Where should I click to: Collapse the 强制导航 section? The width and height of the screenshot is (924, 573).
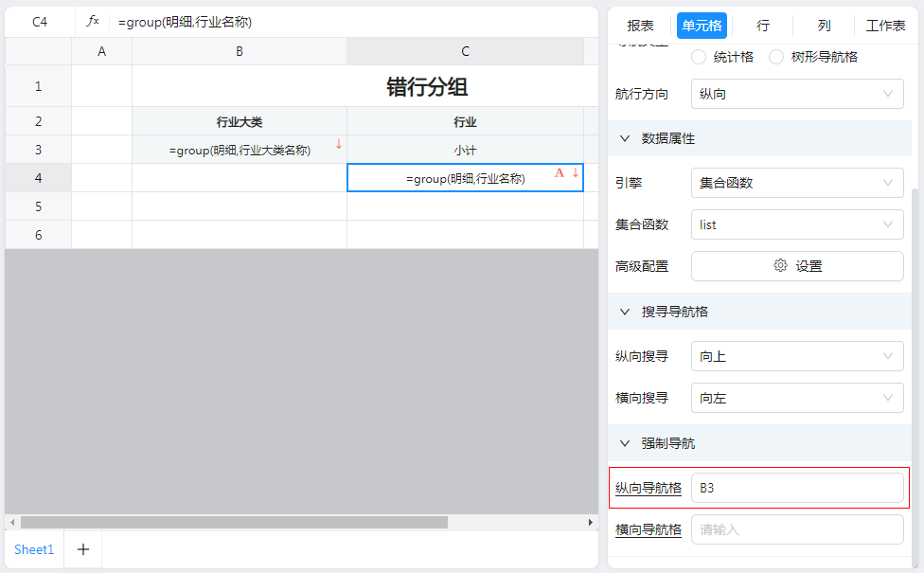(x=625, y=443)
